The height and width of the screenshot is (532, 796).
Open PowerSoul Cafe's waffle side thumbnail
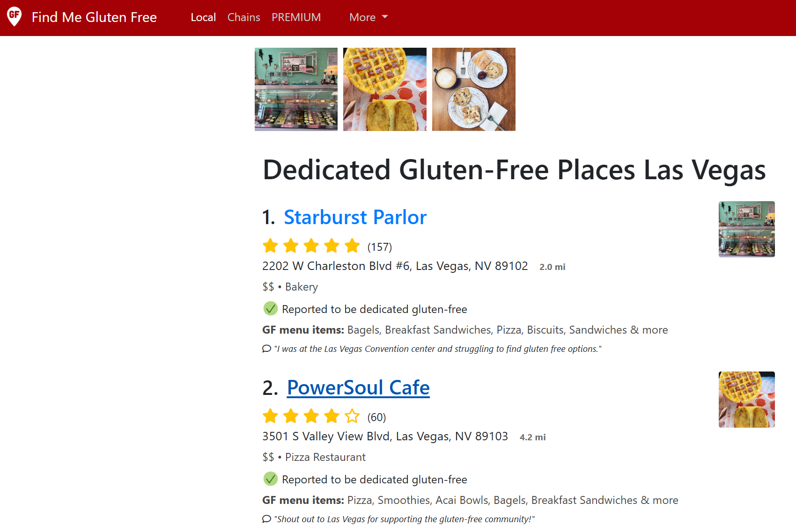pyautogui.click(x=747, y=400)
